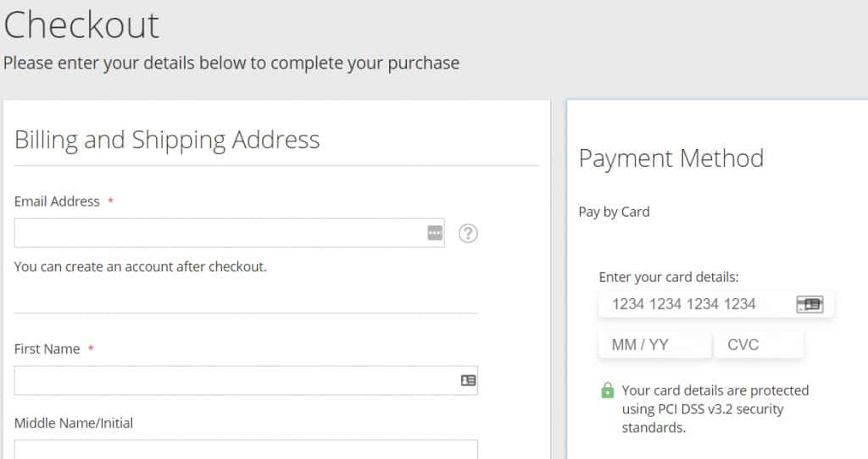Focus the Email Address input field
The height and width of the screenshot is (459, 868).
click(229, 233)
